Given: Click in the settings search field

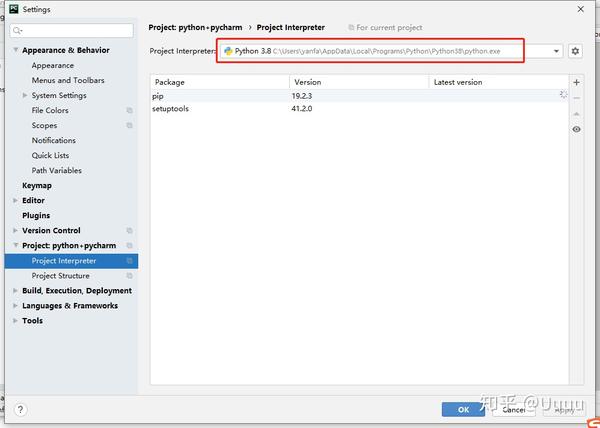Looking at the screenshot, I should click(76, 30).
